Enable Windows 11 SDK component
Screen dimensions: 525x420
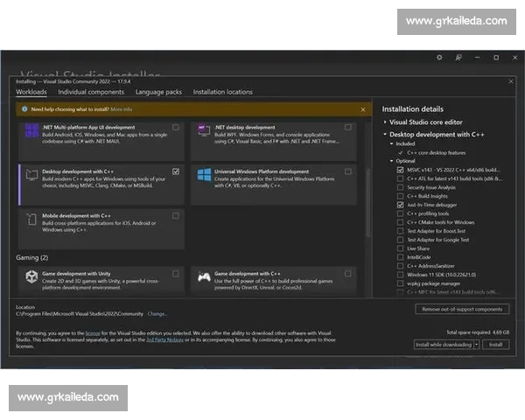400,275
